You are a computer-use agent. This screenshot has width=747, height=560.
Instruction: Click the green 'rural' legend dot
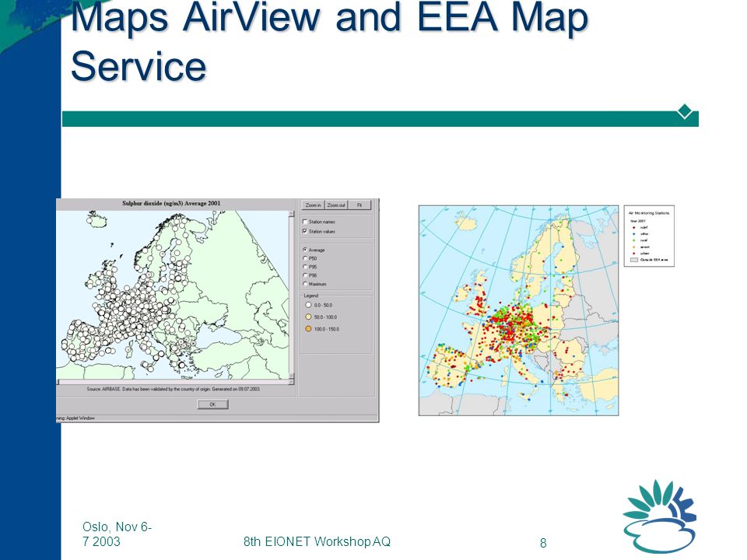pos(633,240)
